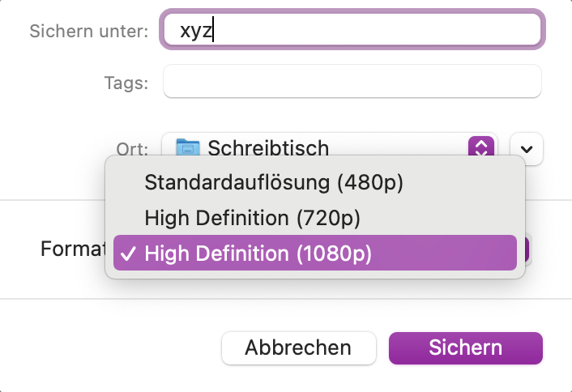Focus the Sichern unter filename field
The height and width of the screenshot is (392, 572).
point(352,31)
